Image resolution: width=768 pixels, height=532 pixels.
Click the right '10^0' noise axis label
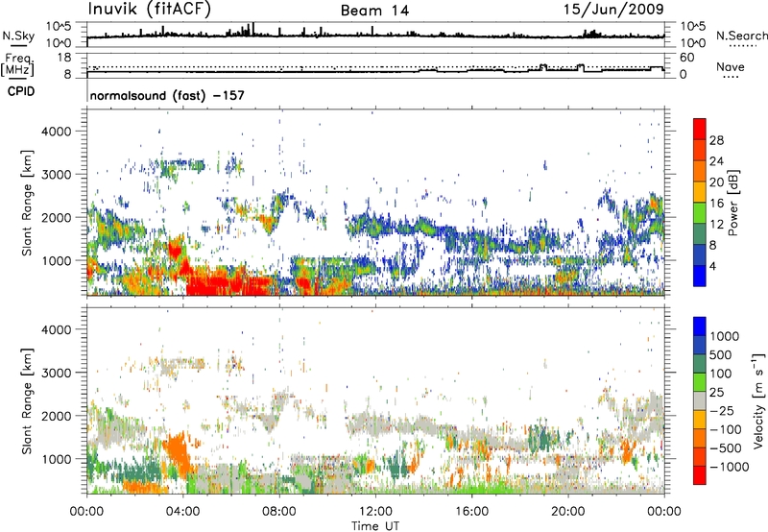[693, 43]
